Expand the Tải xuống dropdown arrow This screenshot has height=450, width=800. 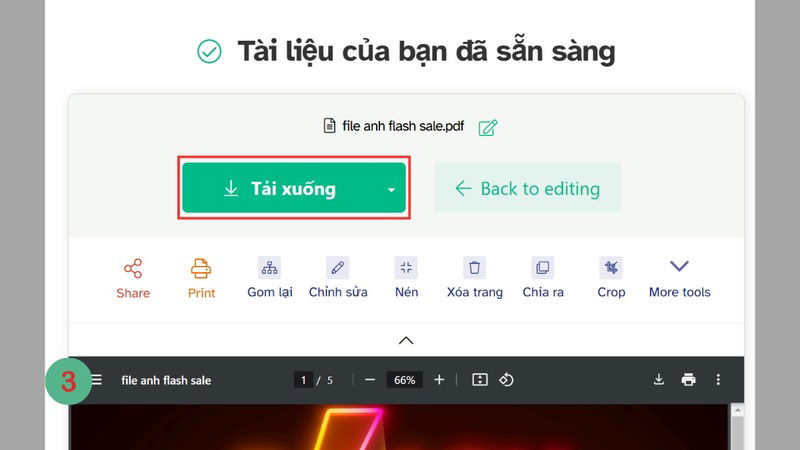pyautogui.click(x=391, y=190)
